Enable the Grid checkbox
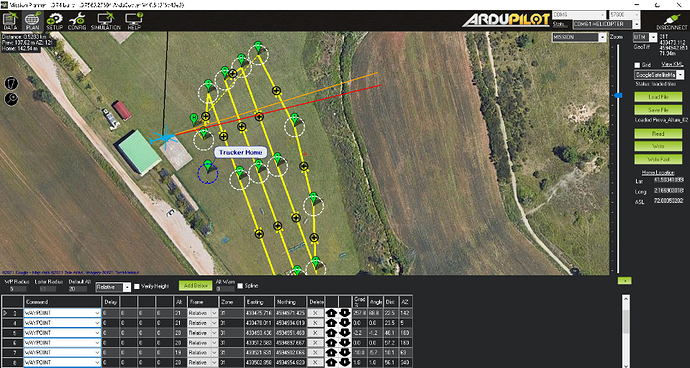This screenshot has width=690, height=368. (638, 65)
